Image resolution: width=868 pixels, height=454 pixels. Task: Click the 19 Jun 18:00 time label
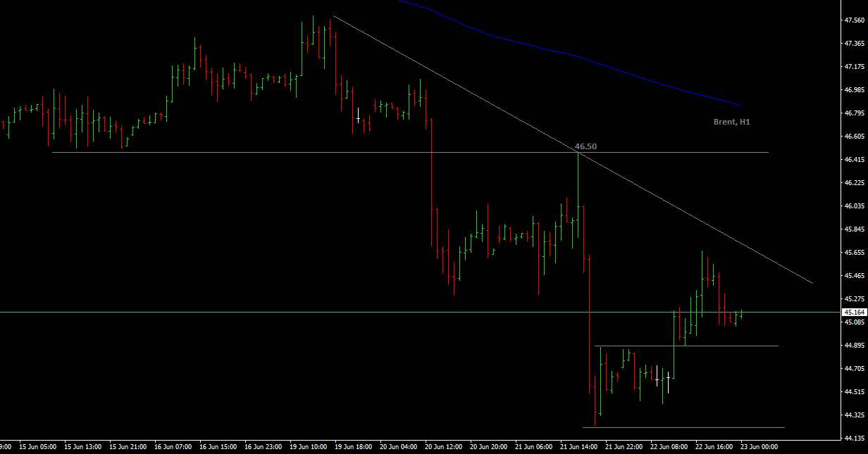click(x=353, y=446)
